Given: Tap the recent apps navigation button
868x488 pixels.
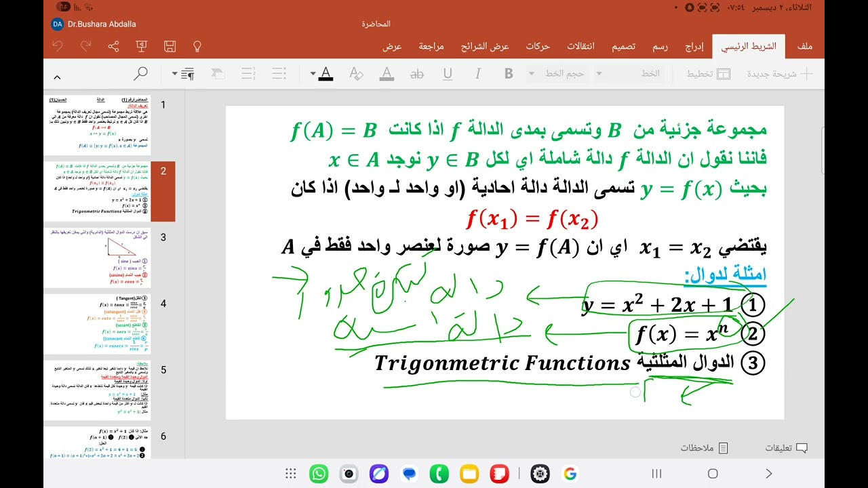Looking at the screenshot, I should click(x=656, y=474).
